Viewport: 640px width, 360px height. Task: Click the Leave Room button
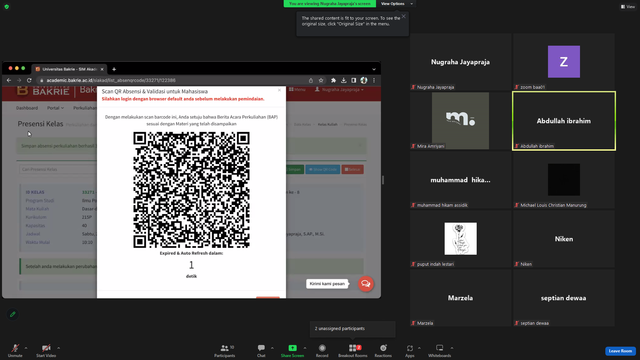tap(620, 351)
